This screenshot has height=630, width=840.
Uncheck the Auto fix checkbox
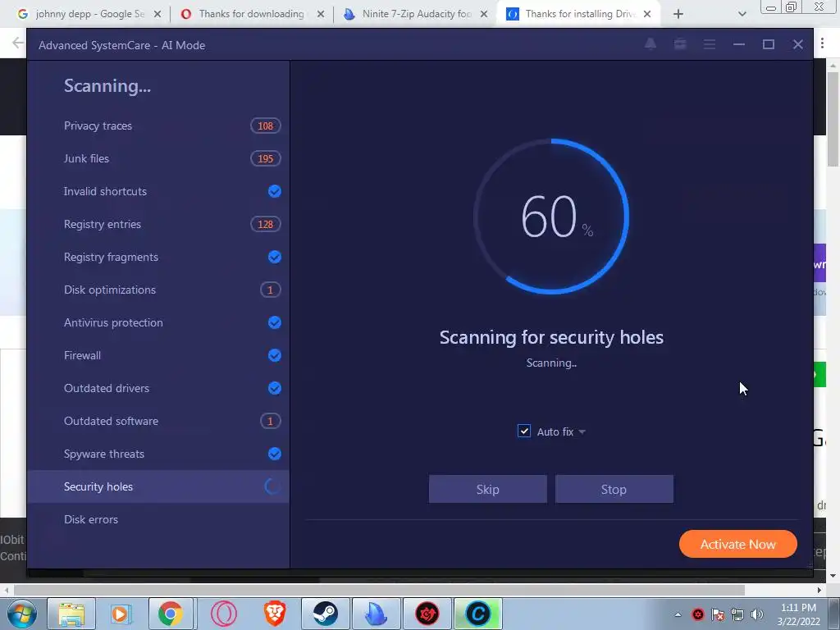pos(524,431)
